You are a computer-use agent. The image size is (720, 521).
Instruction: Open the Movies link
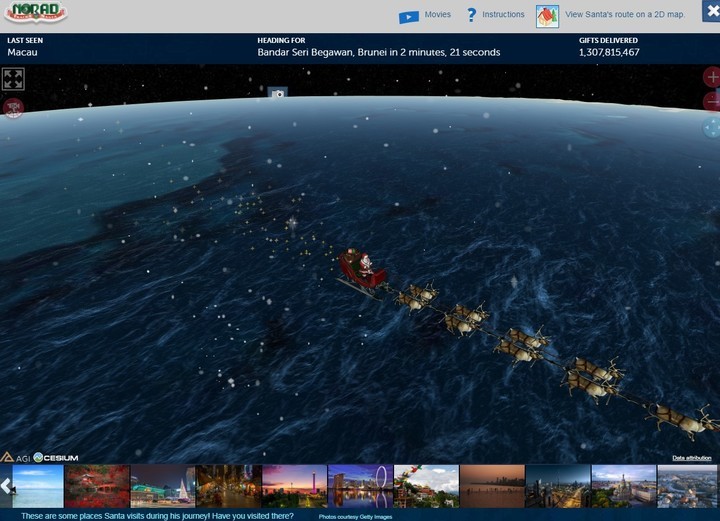pyautogui.click(x=437, y=15)
